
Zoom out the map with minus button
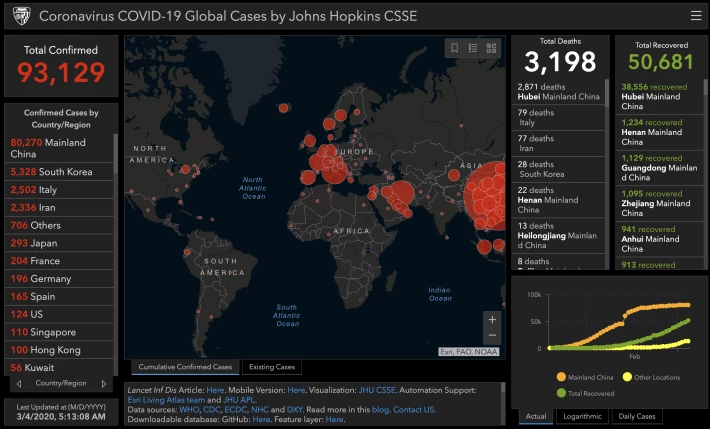tap(492, 335)
